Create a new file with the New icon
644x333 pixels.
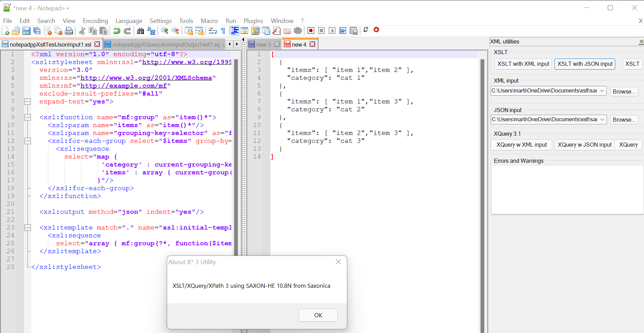click(5, 31)
